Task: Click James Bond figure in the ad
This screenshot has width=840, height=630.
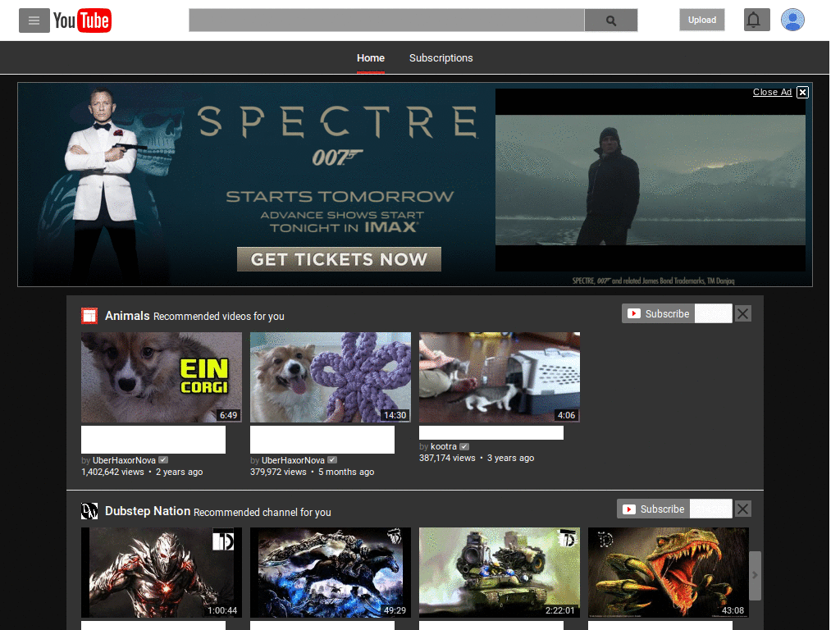Action: click(x=106, y=185)
